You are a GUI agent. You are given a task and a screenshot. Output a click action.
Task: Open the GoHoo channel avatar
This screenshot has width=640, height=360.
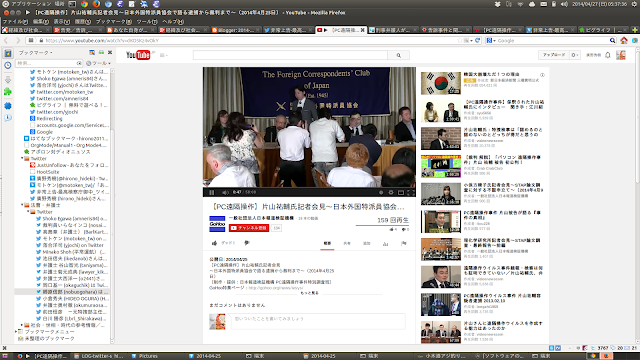click(217, 224)
